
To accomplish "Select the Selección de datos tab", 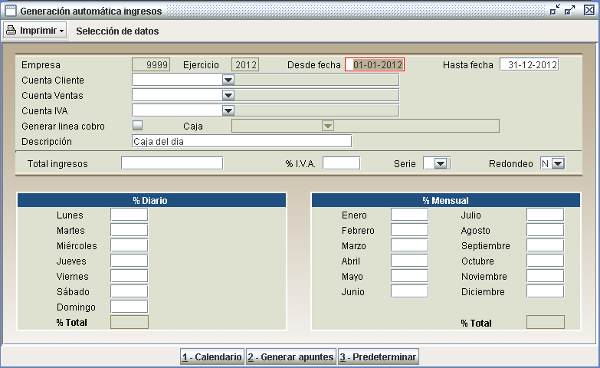I will 117,31.
